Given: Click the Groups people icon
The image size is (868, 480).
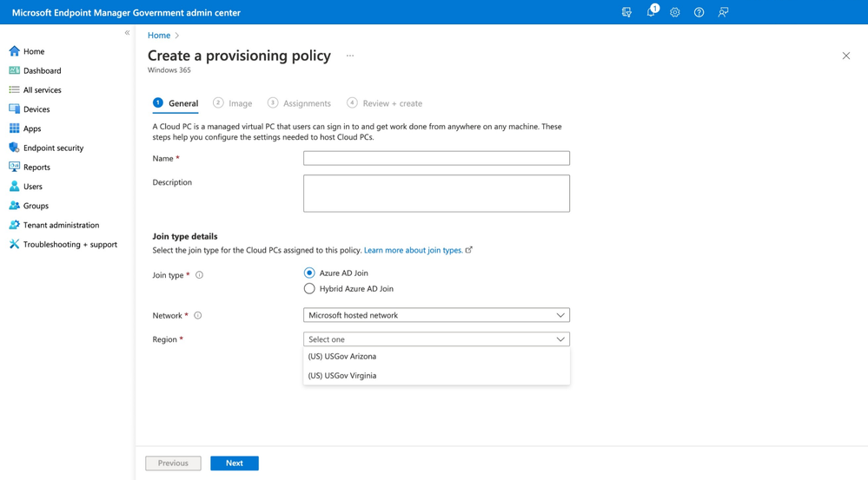Looking at the screenshot, I should point(15,205).
